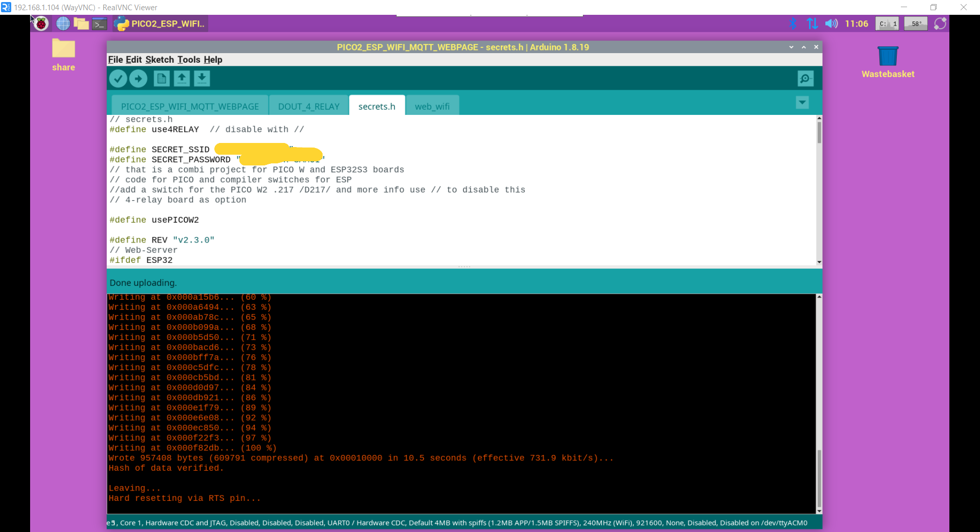This screenshot has width=980, height=532.
Task: Click the '// Web-Server' comment line
Action: pyautogui.click(x=143, y=250)
